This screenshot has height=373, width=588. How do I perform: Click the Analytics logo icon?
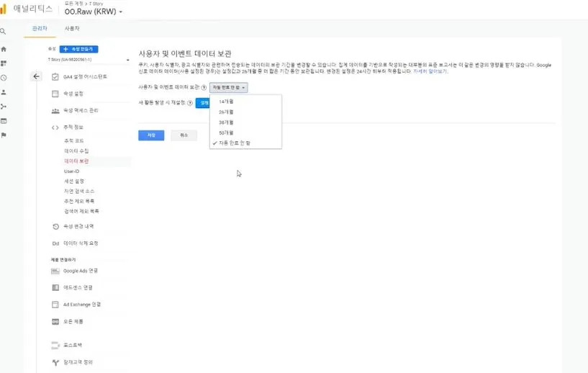(4, 9)
